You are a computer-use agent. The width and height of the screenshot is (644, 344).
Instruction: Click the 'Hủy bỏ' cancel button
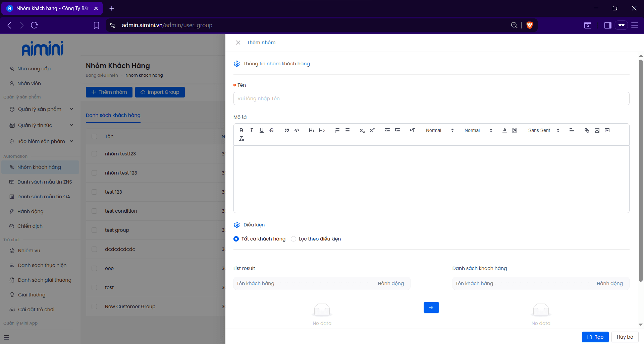pyautogui.click(x=625, y=337)
